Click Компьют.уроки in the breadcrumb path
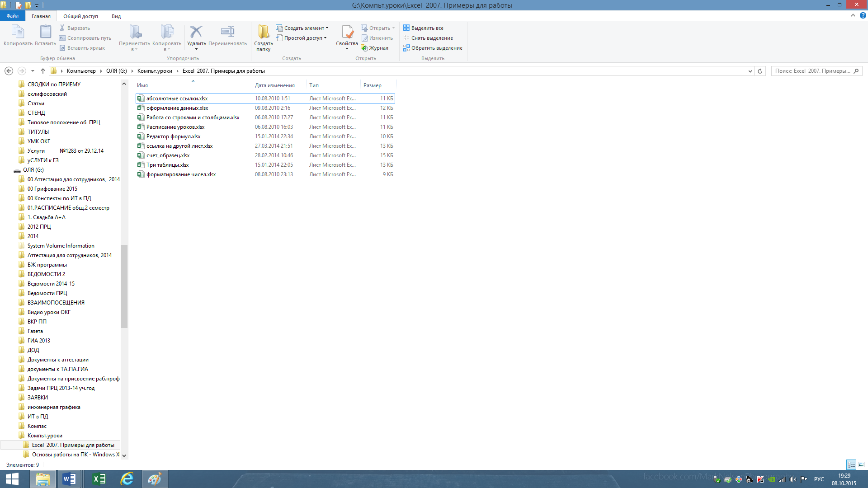The width and height of the screenshot is (868, 488). point(155,71)
